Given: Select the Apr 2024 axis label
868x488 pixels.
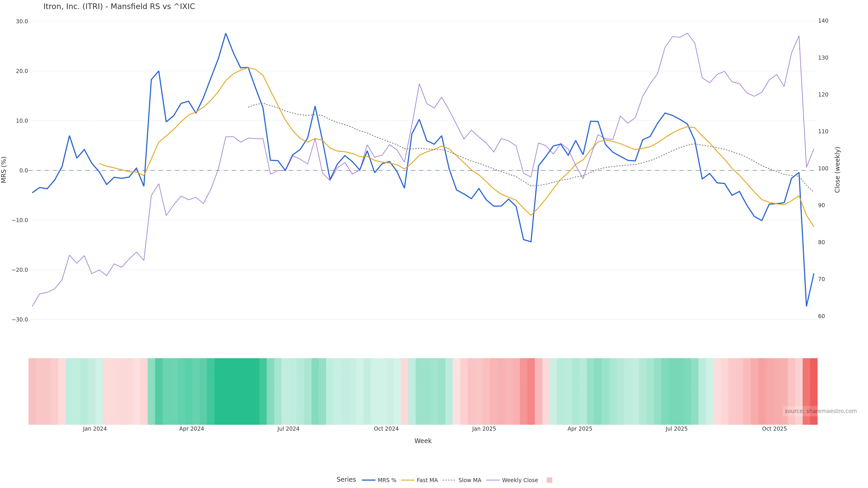Looking at the screenshot, I should click(191, 429).
